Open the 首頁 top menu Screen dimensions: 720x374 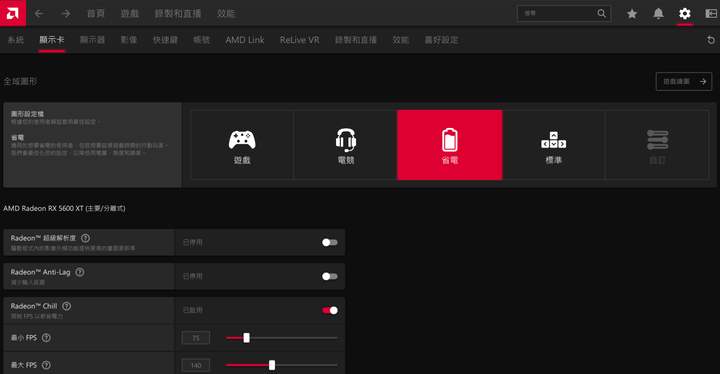point(96,14)
